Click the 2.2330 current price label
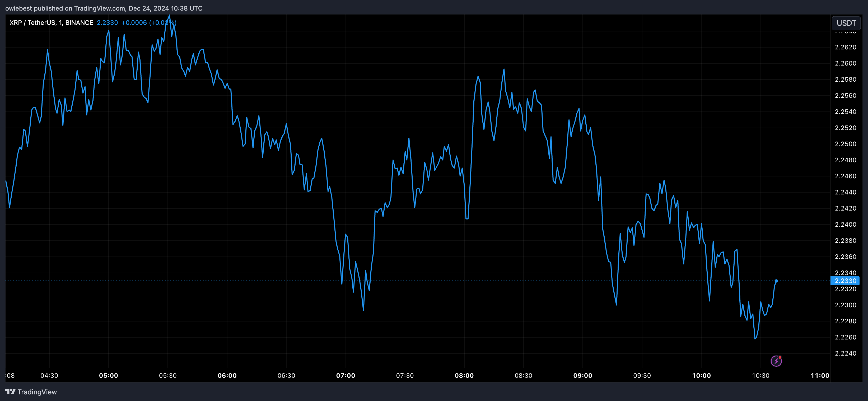868x401 pixels. [x=845, y=281]
